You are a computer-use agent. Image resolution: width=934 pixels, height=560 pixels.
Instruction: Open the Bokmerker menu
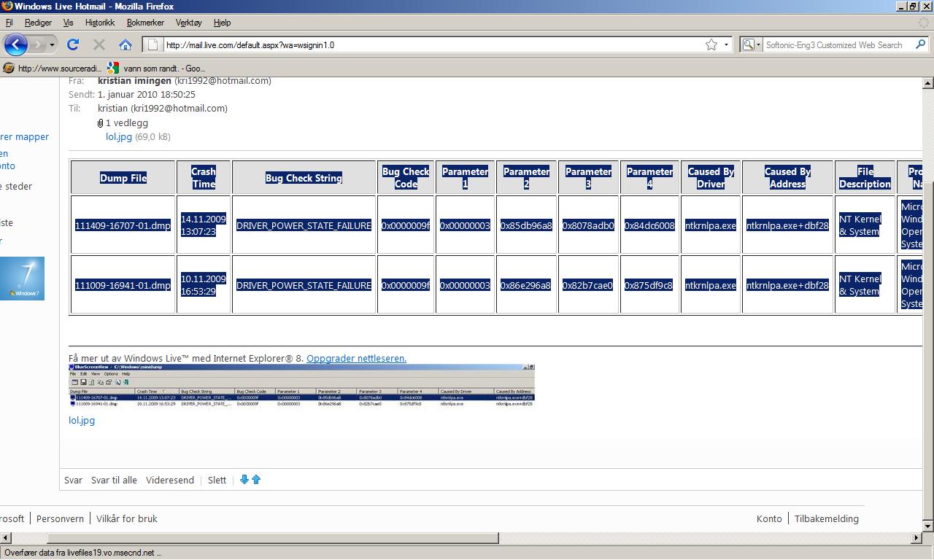click(145, 23)
